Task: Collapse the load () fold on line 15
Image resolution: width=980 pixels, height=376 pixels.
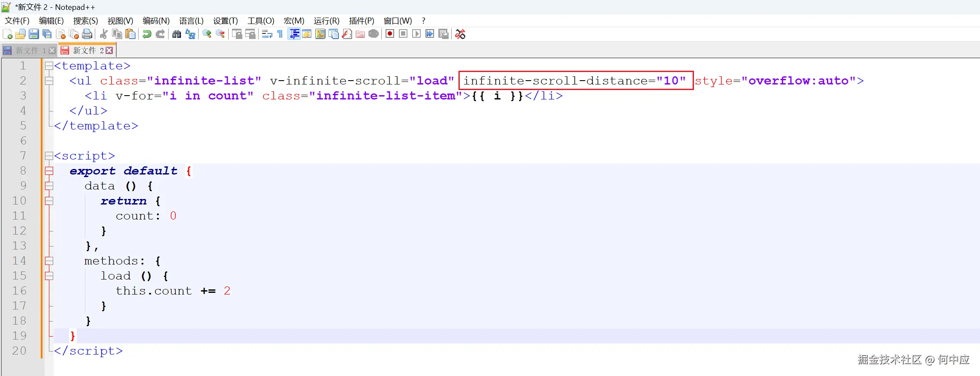Action: (49, 276)
